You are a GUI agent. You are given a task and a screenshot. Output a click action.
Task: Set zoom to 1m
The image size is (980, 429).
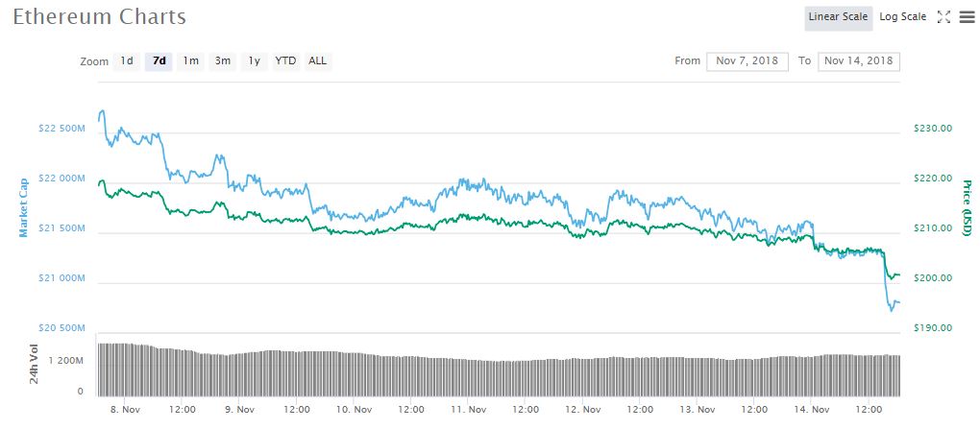(x=190, y=61)
